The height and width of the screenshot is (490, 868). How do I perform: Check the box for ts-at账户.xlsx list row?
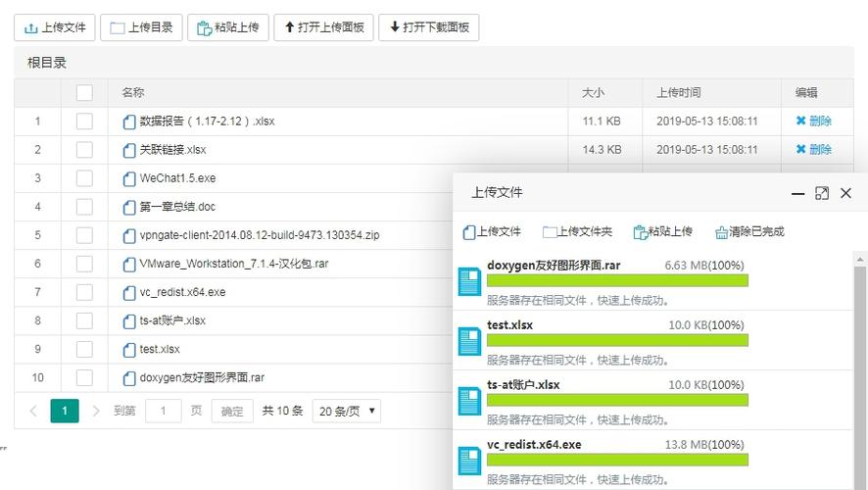(x=84, y=320)
